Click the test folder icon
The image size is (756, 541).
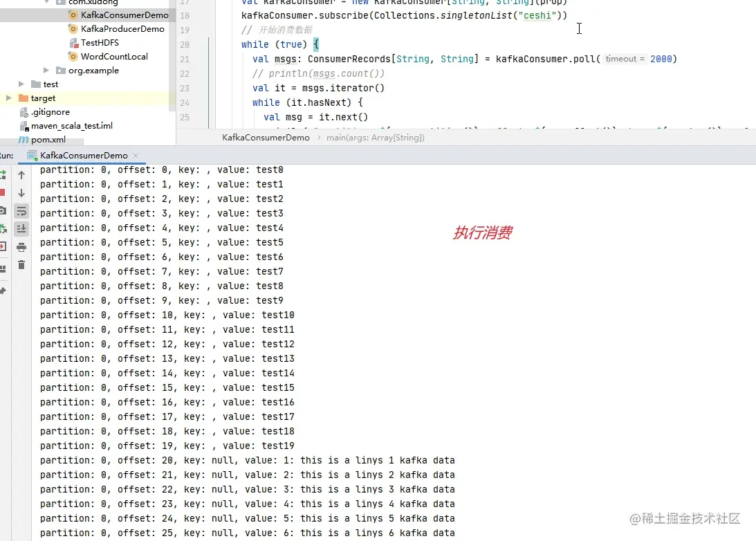(36, 84)
